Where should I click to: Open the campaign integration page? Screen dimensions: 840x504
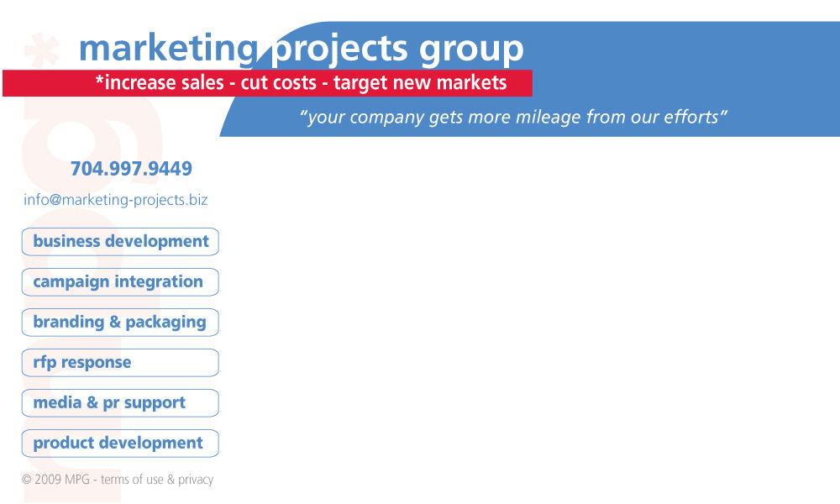click(x=120, y=282)
